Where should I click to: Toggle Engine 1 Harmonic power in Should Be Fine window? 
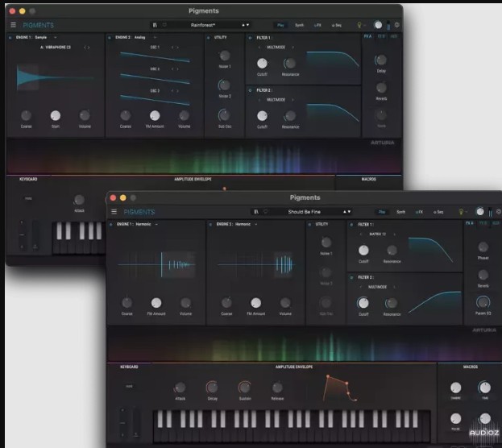(111, 225)
